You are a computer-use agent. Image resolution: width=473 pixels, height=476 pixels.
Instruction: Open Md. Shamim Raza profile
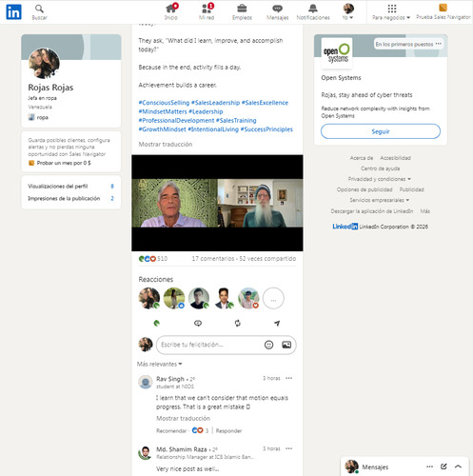point(182,449)
